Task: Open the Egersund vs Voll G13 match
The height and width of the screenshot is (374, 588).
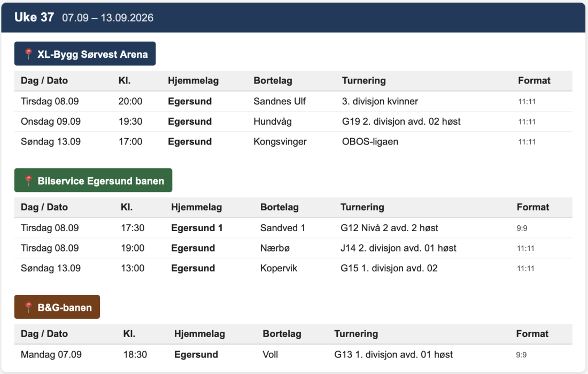Action: (293, 355)
